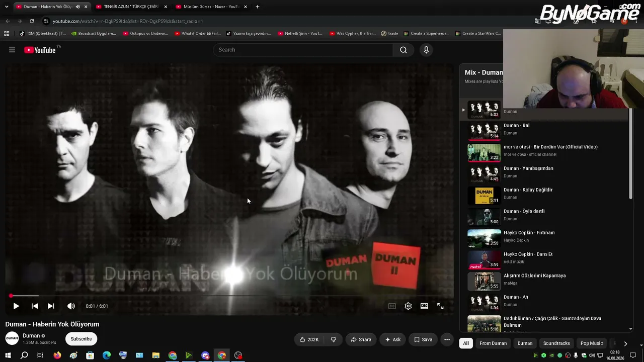Focus the YouTube search field
The height and width of the screenshot is (362, 644).
[x=303, y=50]
